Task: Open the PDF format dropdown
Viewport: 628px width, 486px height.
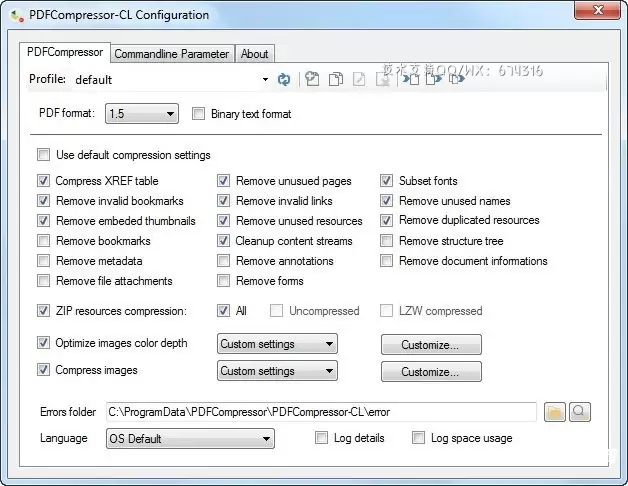Action: pyautogui.click(x=142, y=114)
